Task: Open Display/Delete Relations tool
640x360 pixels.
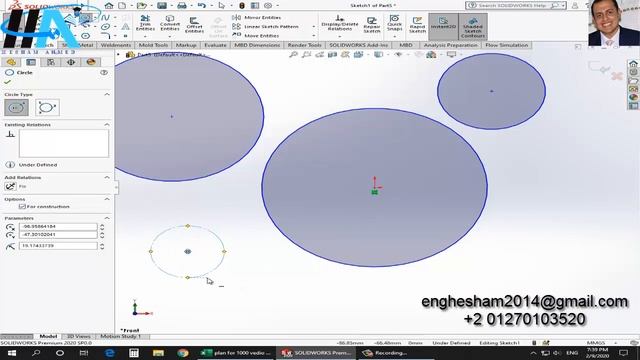Action: [340, 23]
